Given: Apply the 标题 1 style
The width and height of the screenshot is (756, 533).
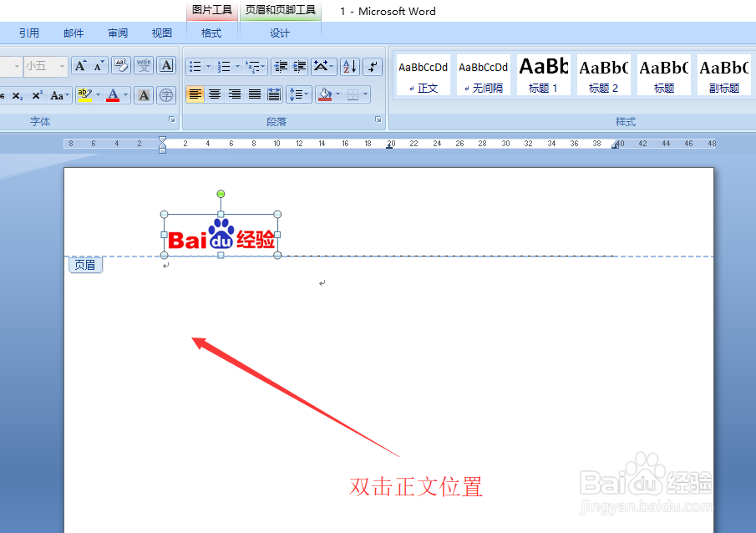Looking at the screenshot, I should pyautogui.click(x=543, y=74).
